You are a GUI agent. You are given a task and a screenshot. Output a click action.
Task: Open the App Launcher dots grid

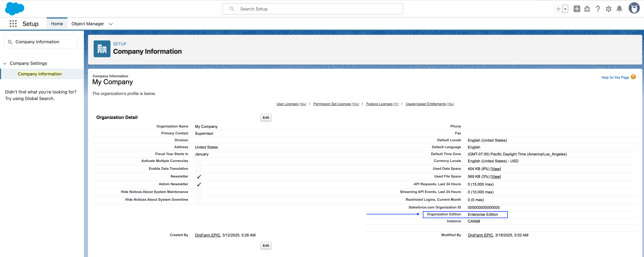click(x=13, y=24)
